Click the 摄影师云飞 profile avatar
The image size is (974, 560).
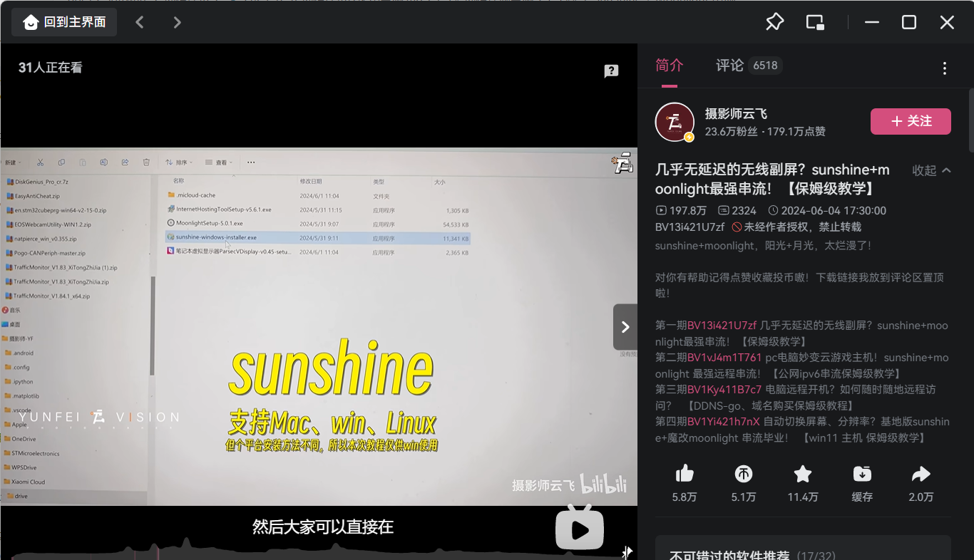(675, 122)
